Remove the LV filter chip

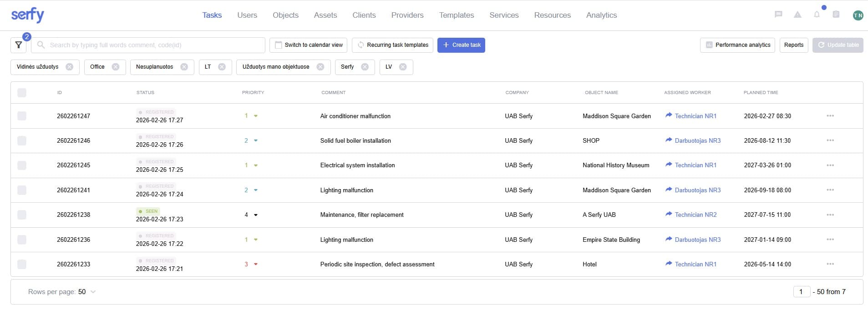coord(403,67)
